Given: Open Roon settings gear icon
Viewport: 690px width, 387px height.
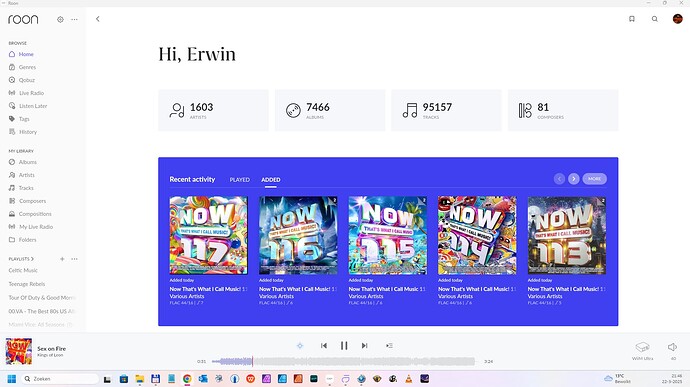Looking at the screenshot, I should point(60,19).
